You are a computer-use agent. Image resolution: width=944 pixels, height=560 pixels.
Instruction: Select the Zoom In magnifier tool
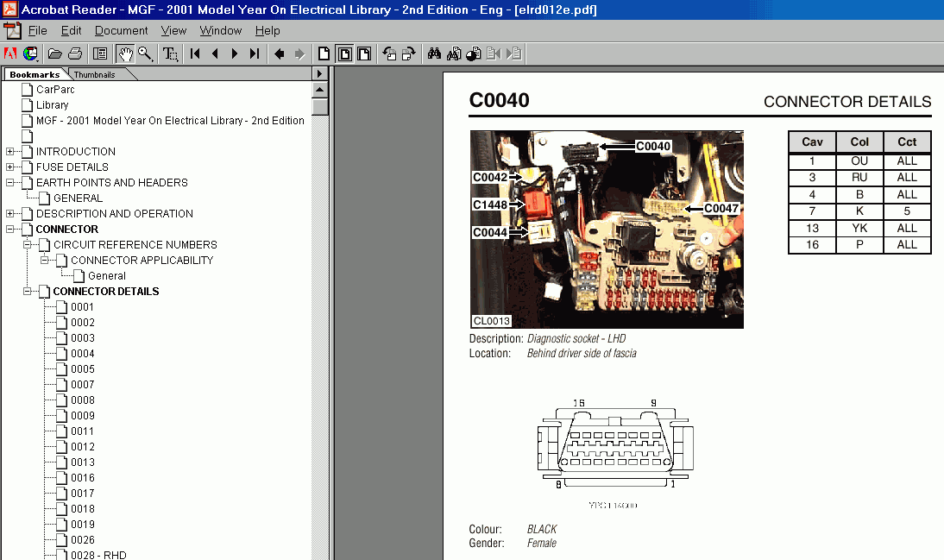click(145, 54)
